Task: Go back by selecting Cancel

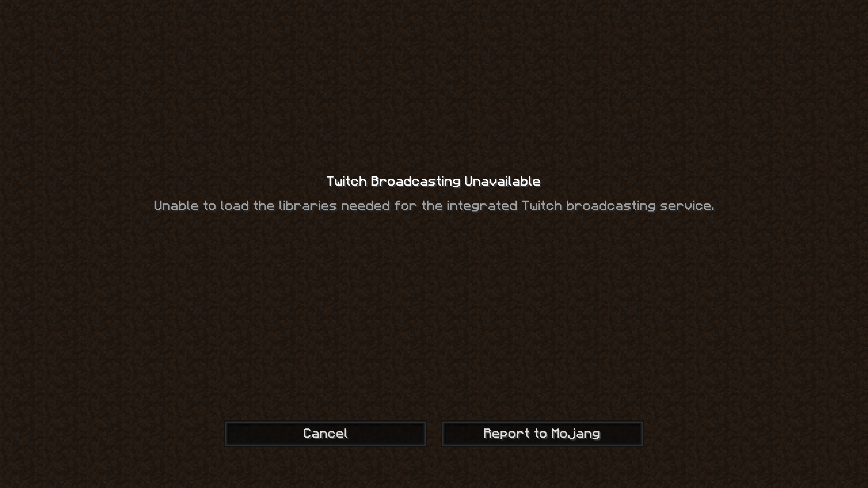Action: 325,434
